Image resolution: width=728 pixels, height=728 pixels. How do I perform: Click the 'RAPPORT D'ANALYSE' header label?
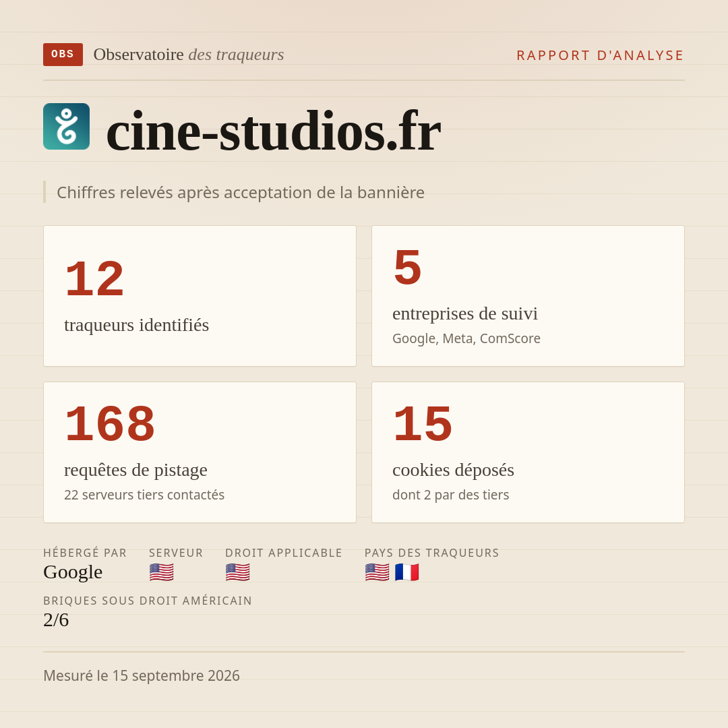601,55
